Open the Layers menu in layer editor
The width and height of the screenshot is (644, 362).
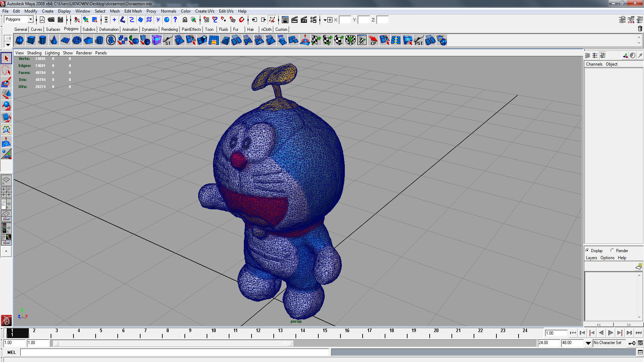[x=591, y=258]
